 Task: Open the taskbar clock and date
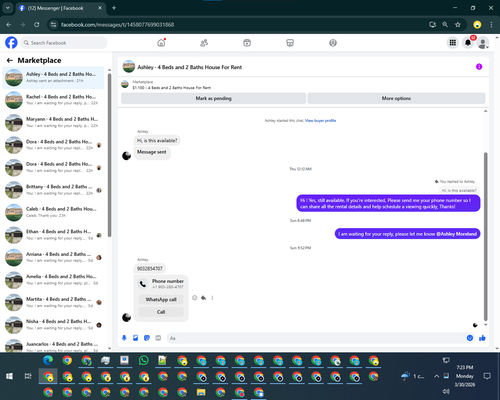point(465,376)
